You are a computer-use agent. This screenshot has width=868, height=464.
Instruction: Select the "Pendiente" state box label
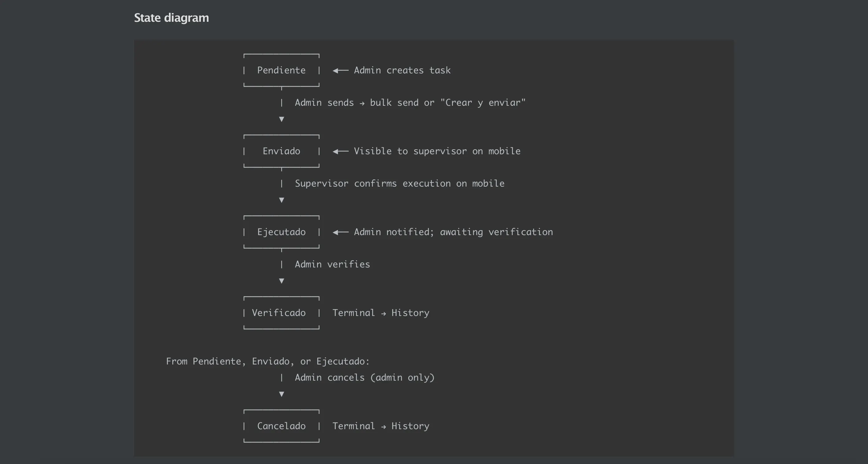coord(281,70)
